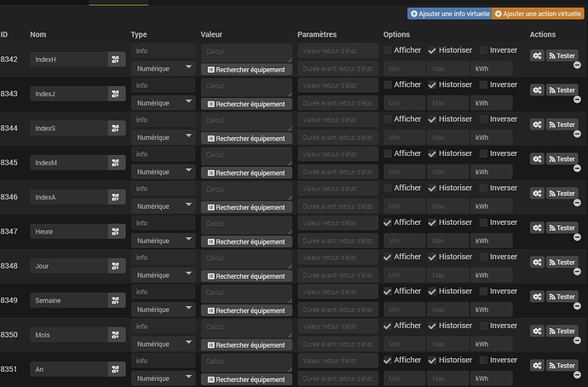Open Numérique dropdown on the Mois row

(x=162, y=344)
